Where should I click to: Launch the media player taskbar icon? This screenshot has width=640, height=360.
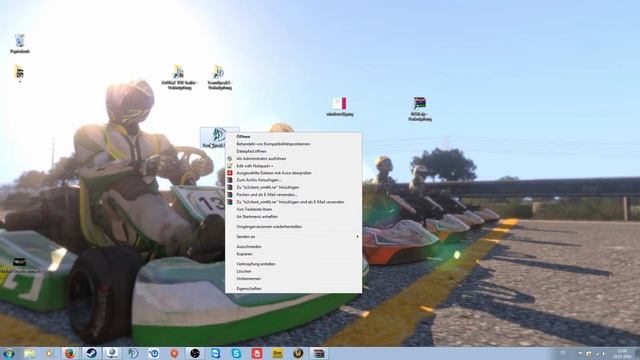tap(49, 353)
